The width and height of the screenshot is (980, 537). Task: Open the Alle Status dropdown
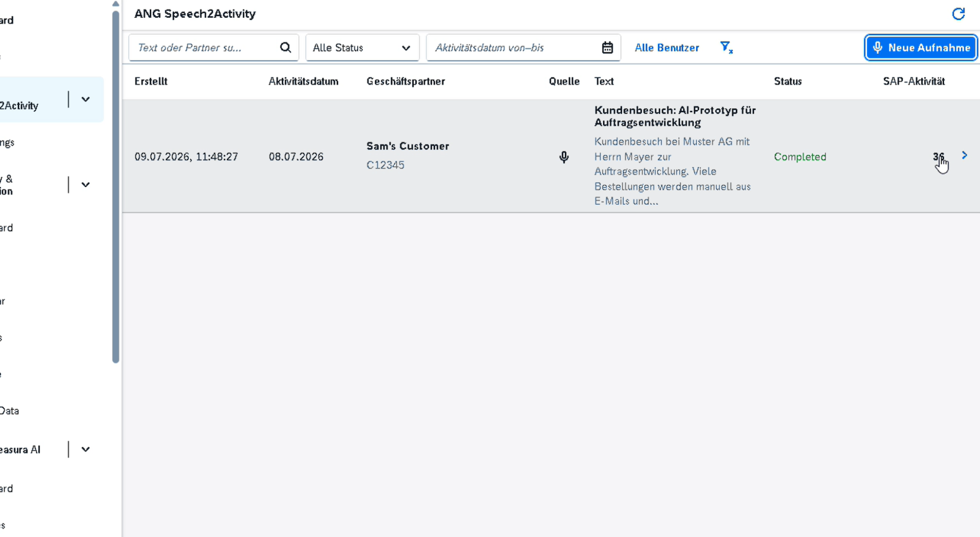coord(362,47)
